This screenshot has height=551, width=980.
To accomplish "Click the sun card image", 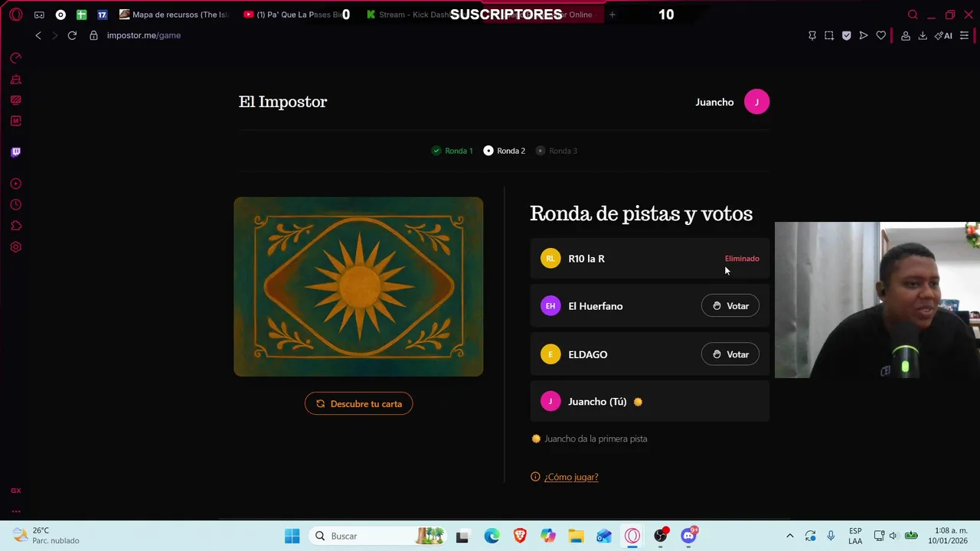I will click(x=358, y=286).
